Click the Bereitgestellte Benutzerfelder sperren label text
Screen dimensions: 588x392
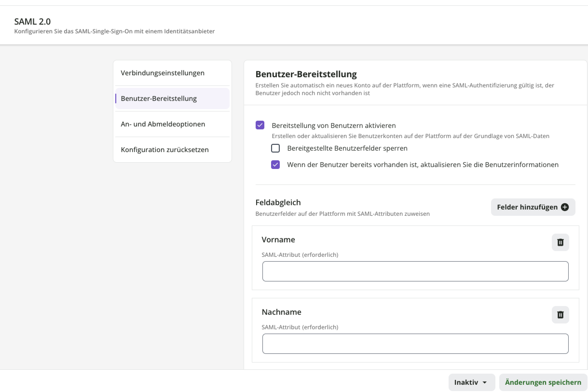(347, 148)
